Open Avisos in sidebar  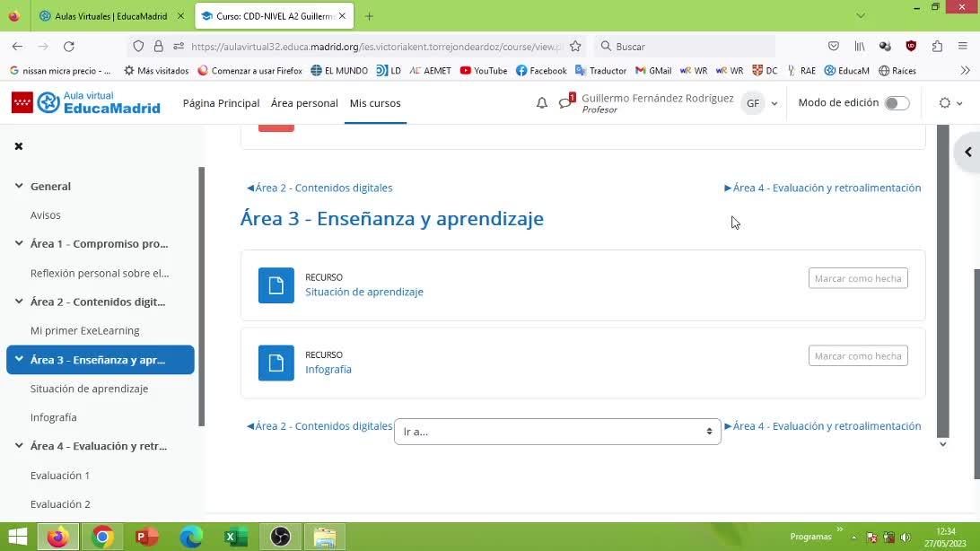(46, 214)
